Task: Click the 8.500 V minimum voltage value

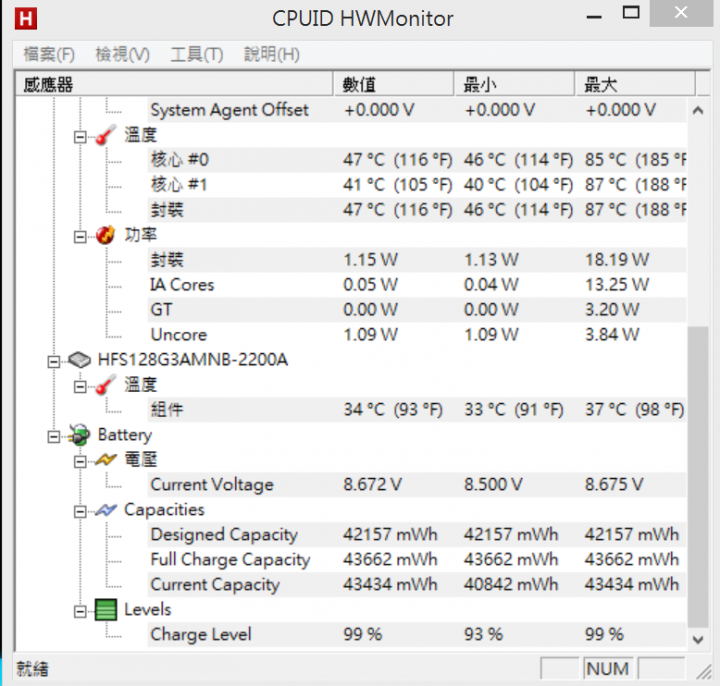Action: click(493, 484)
